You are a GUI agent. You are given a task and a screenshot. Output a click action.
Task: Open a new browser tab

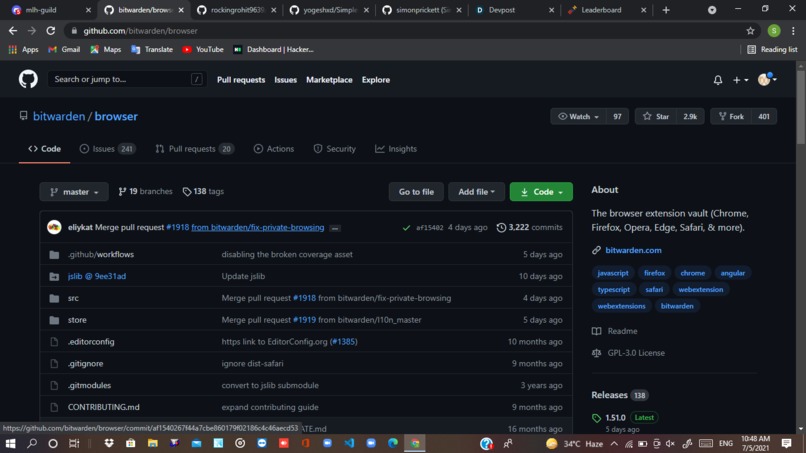[666, 10]
